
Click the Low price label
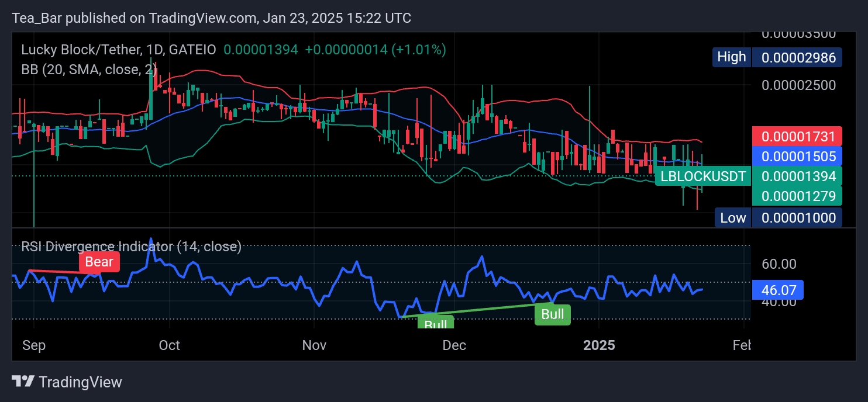(733, 218)
